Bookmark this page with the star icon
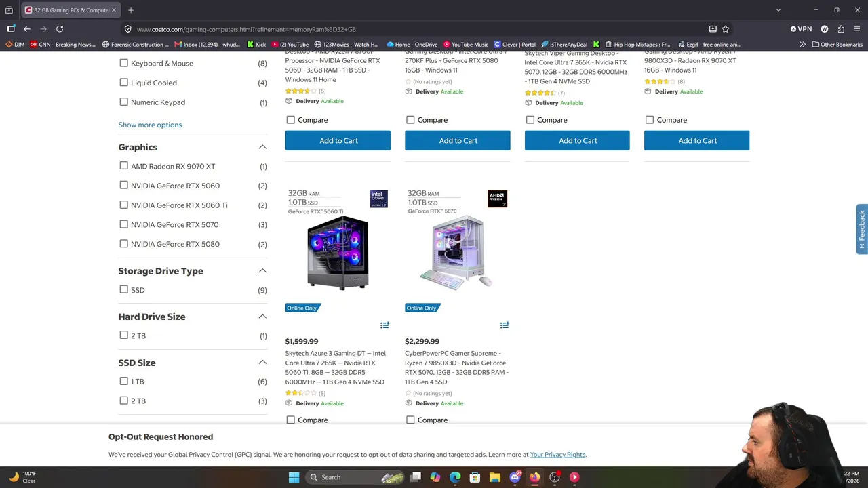This screenshot has width=868, height=488. [x=726, y=29]
